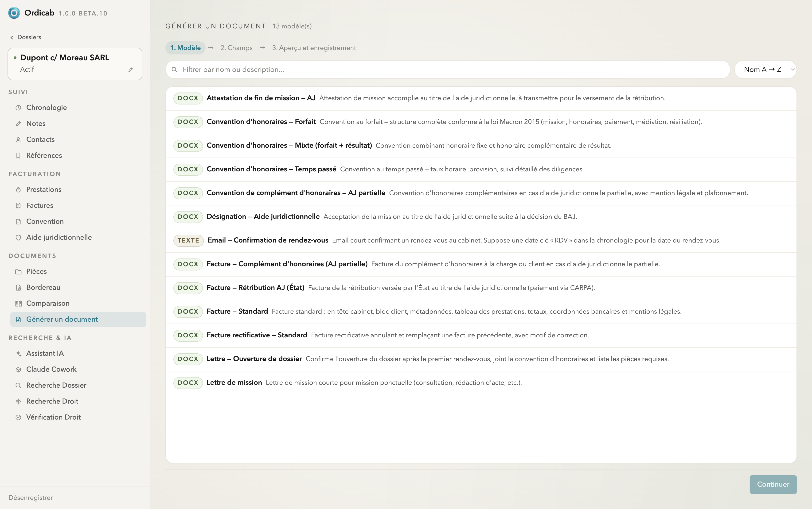Select Facture – Complément d'honoraires (AJ partielle)
The width and height of the screenshot is (812, 509).
tap(481, 264)
